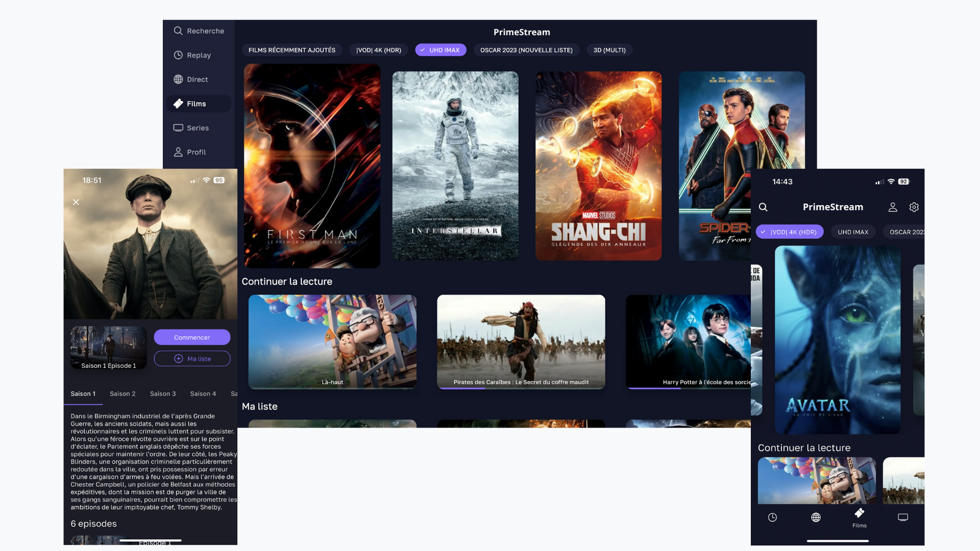980x551 pixels.
Task: Tap the globe icon in bottom navigation
Action: tap(816, 518)
